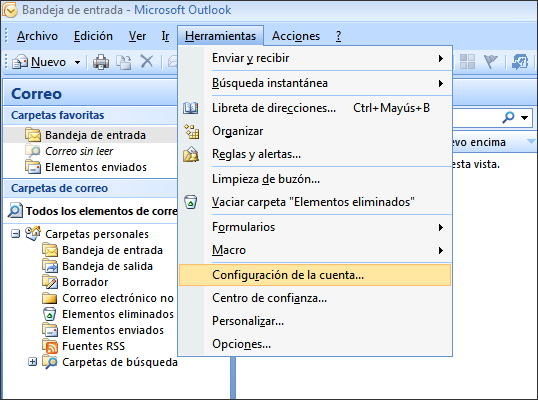Click the Delete X icon in toolbar

pos(147,62)
